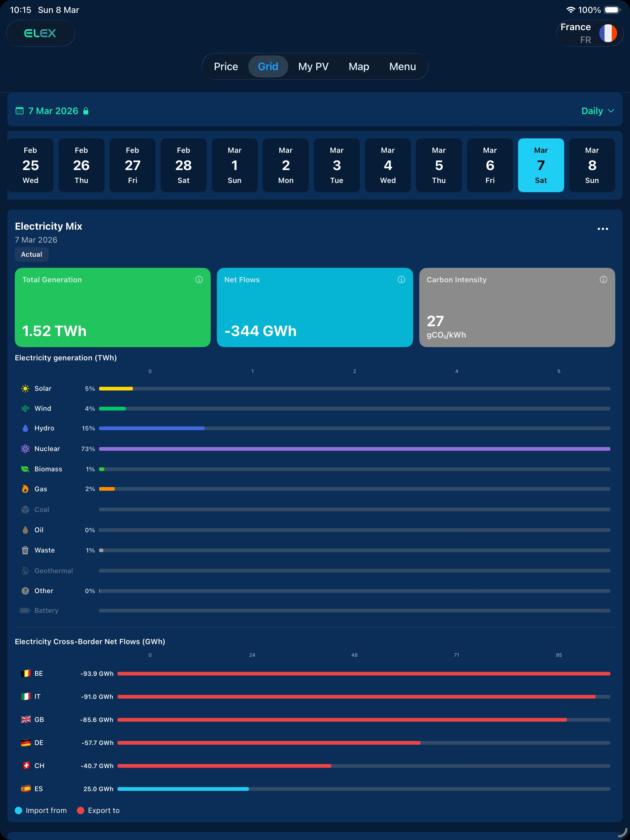Tap the Solar 5% yellow bar
The image size is (630, 840).
click(116, 388)
